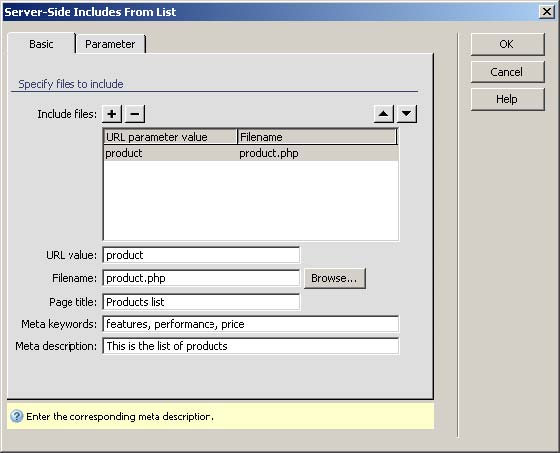Switch to the Parameter tab
The width and height of the screenshot is (560, 453).
pos(110,44)
